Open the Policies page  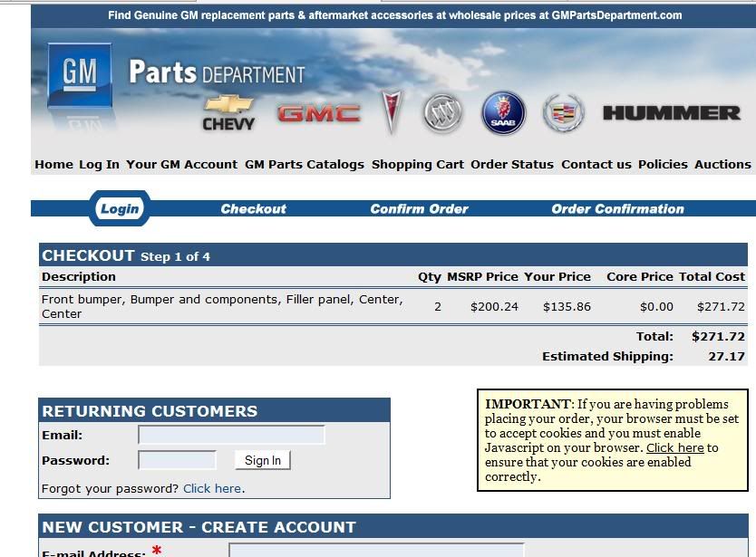pos(663,164)
